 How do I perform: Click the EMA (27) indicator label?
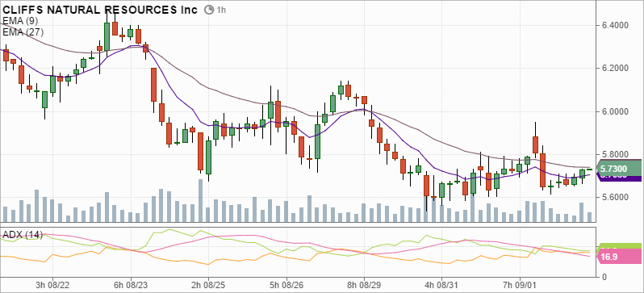click(x=22, y=32)
